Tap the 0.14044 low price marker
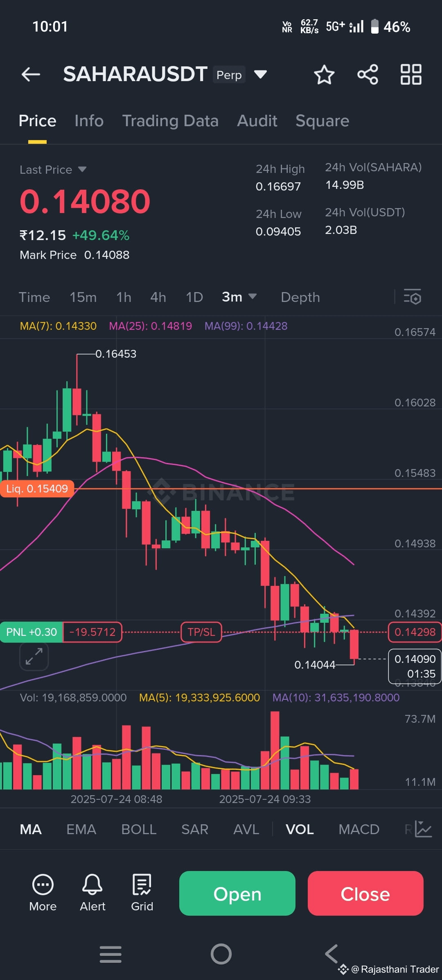The width and height of the screenshot is (442, 980). (x=315, y=665)
